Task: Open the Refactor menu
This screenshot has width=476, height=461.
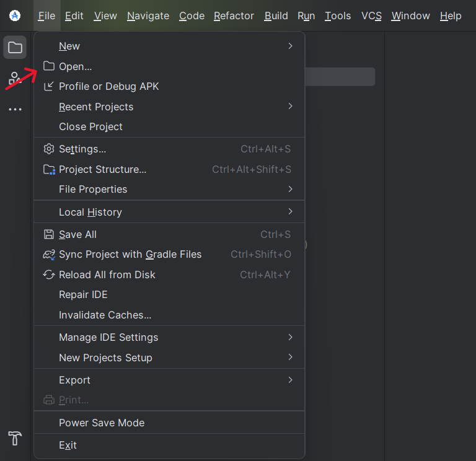Action: coord(234,15)
